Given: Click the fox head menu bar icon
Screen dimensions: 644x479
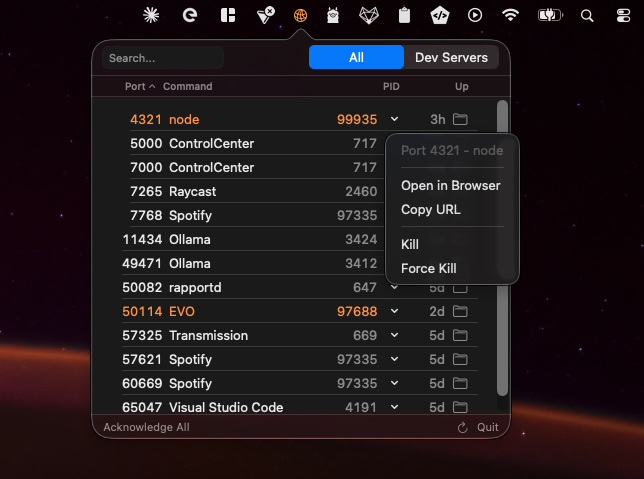Looking at the screenshot, I should click(x=369, y=16).
